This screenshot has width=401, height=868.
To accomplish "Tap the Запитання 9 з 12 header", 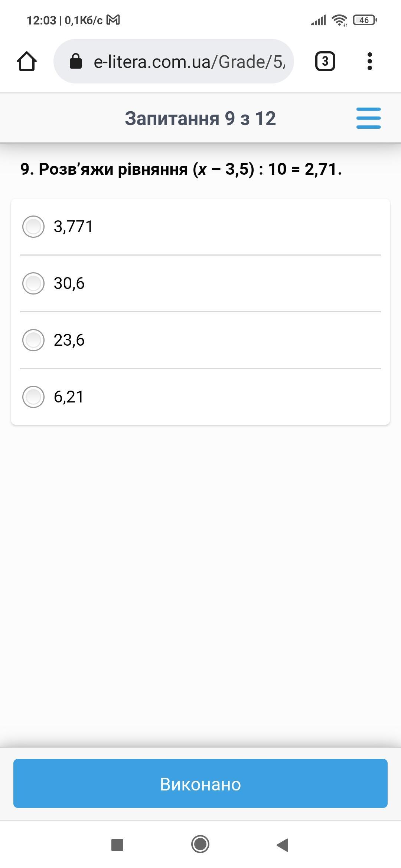I will (200, 119).
